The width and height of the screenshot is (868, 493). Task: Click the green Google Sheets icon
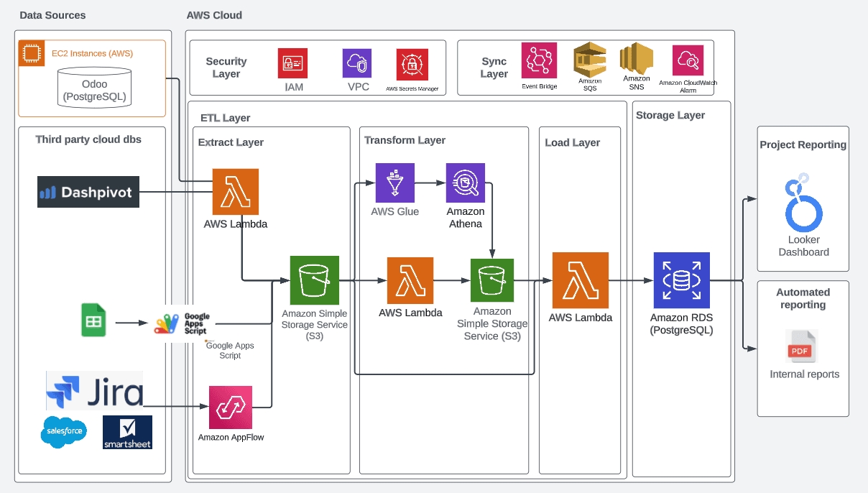(94, 321)
